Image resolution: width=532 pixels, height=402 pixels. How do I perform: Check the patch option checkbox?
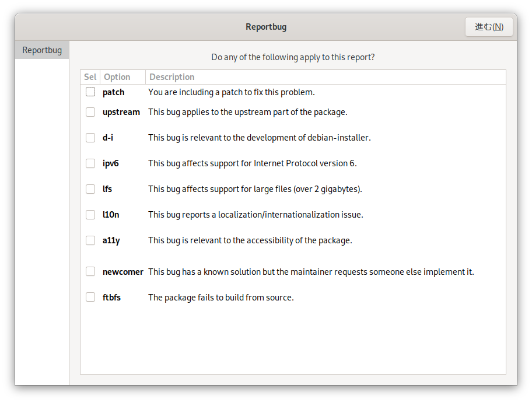coord(90,92)
